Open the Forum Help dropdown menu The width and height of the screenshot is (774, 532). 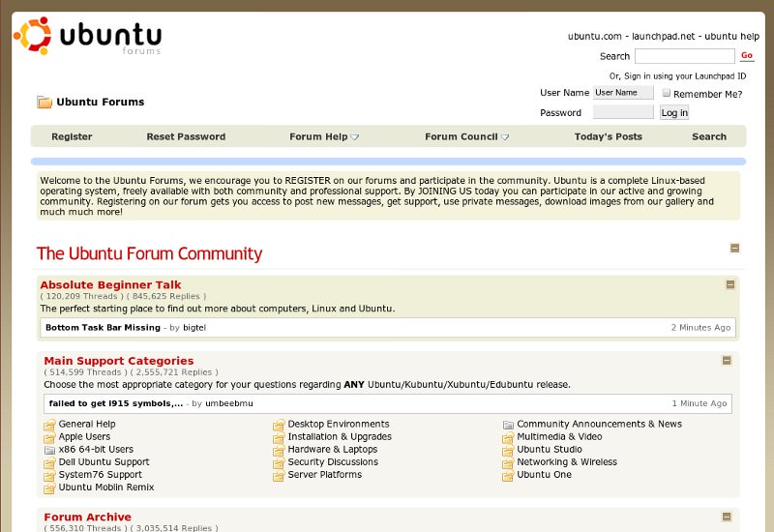click(324, 136)
